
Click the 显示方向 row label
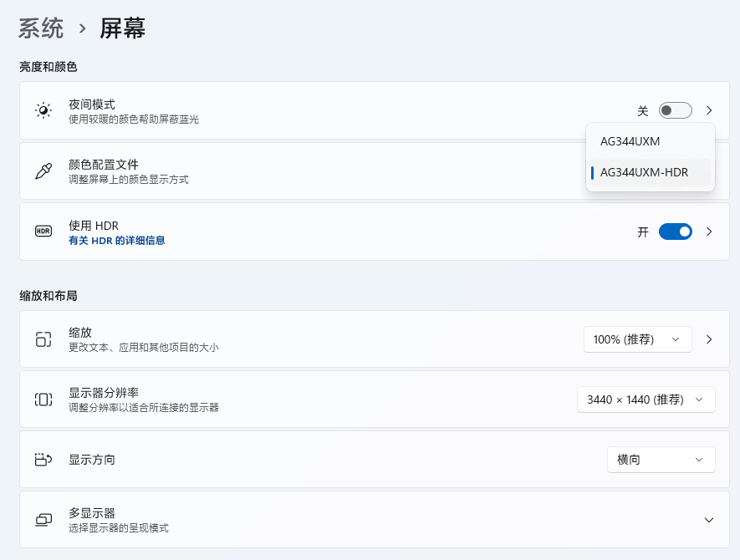tap(92, 460)
